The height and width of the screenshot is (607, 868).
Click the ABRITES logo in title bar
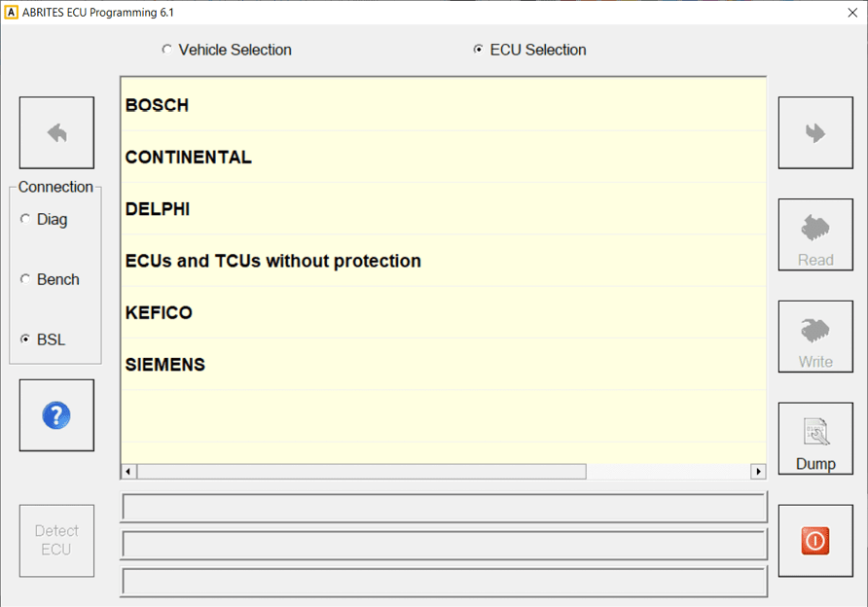12,13
